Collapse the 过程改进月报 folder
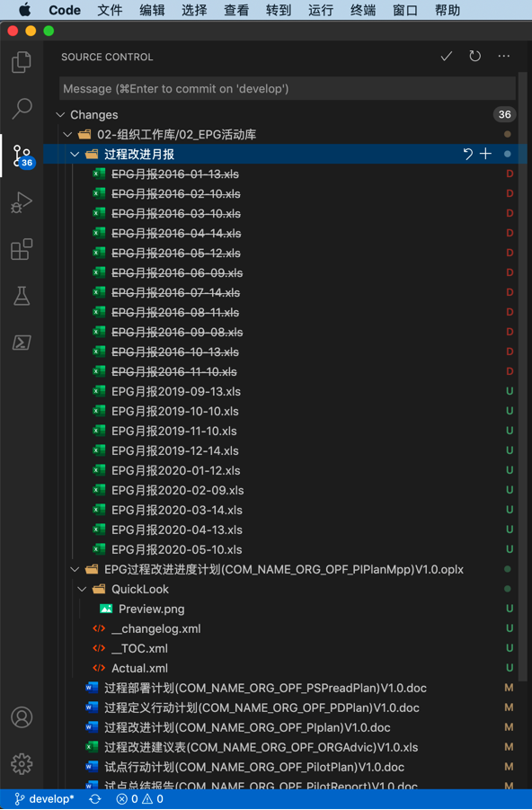Image resolution: width=532 pixels, height=810 pixels. pos(75,154)
